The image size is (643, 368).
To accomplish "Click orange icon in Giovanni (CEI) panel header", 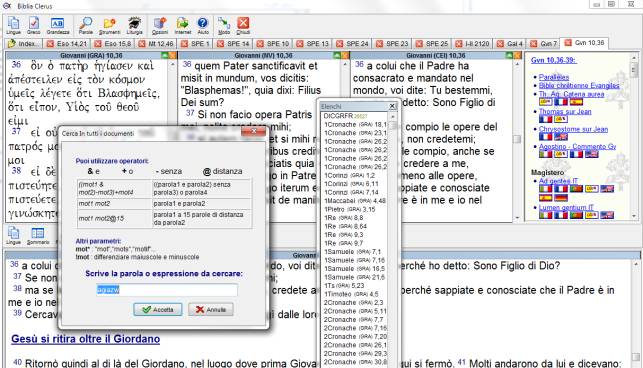I will coord(517,55).
